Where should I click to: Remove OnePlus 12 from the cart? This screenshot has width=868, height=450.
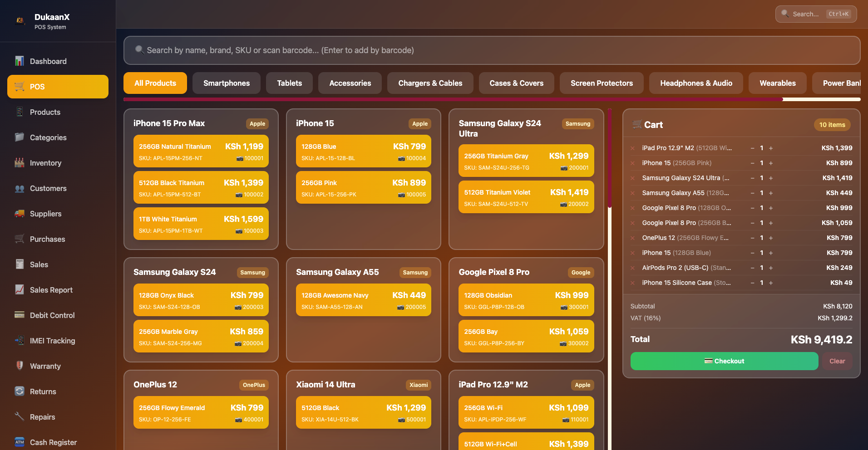point(632,238)
